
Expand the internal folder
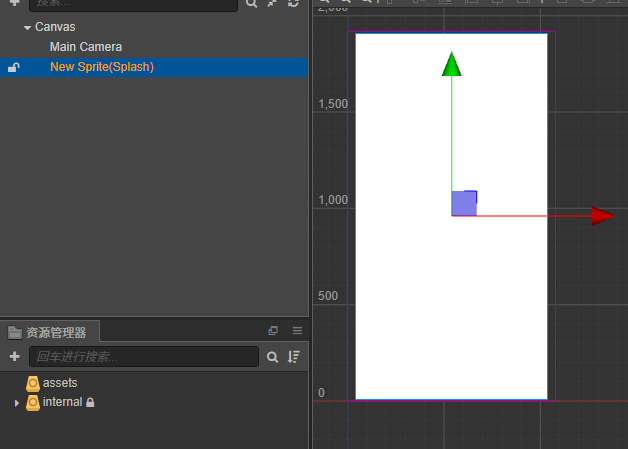16,403
